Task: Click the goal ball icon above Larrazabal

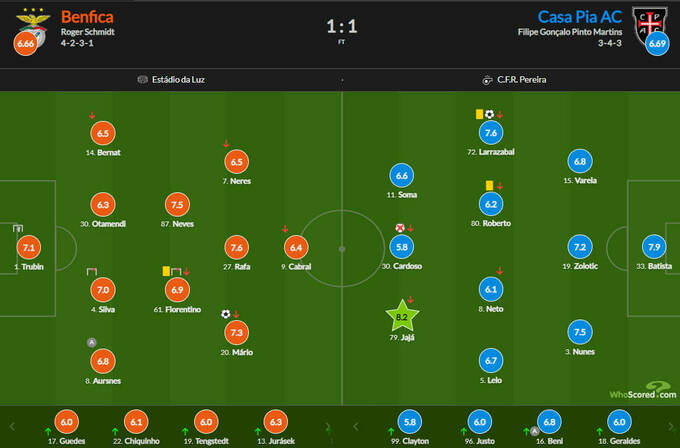Action: point(490,114)
